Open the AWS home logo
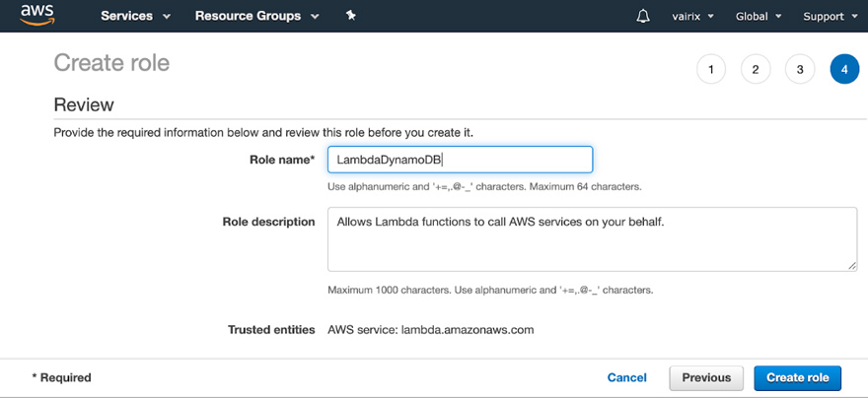Image resolution: width=868 pixels, height=398 pixels. pos(37,16)
